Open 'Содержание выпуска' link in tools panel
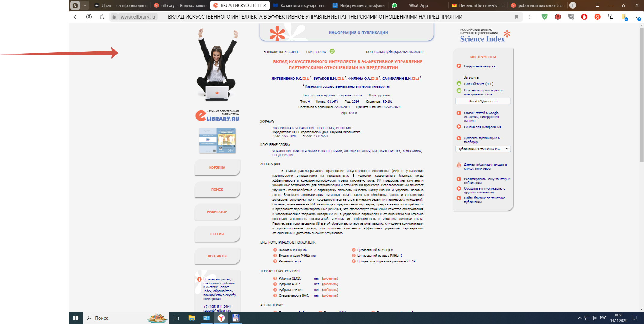Viewport: 644px width, 324px height. point(479,66)
